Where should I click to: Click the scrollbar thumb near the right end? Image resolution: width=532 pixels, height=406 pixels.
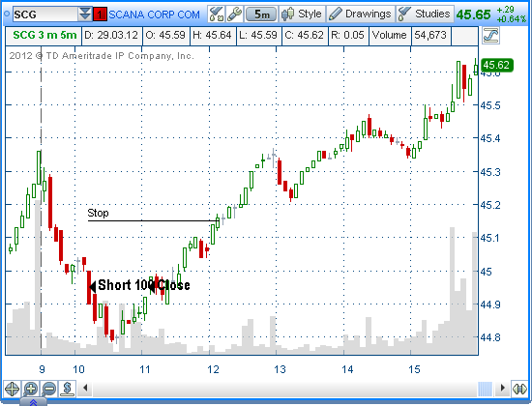click(485, 389)
